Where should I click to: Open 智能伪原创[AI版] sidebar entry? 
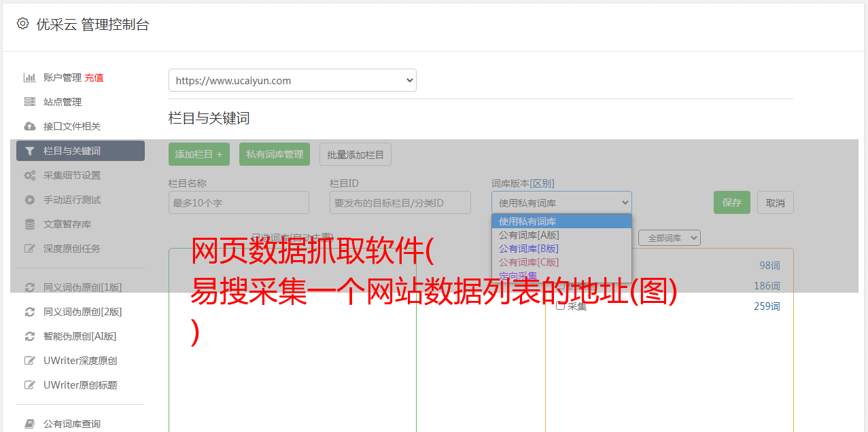(80, 336)
